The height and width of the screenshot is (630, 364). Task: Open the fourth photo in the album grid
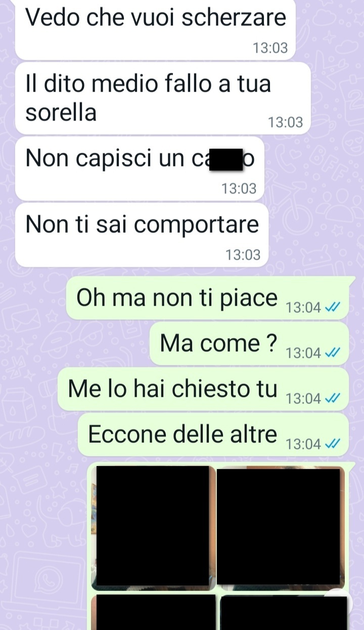point(284,612)
